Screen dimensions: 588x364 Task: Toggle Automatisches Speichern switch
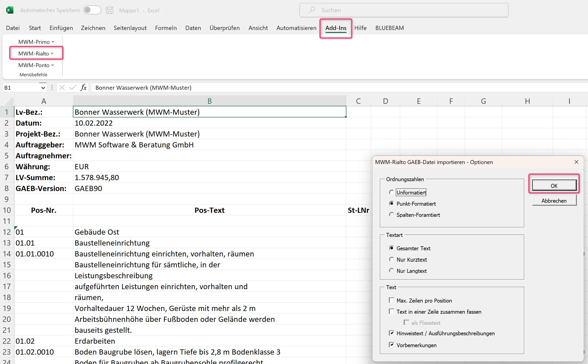(x=92, y=10)
